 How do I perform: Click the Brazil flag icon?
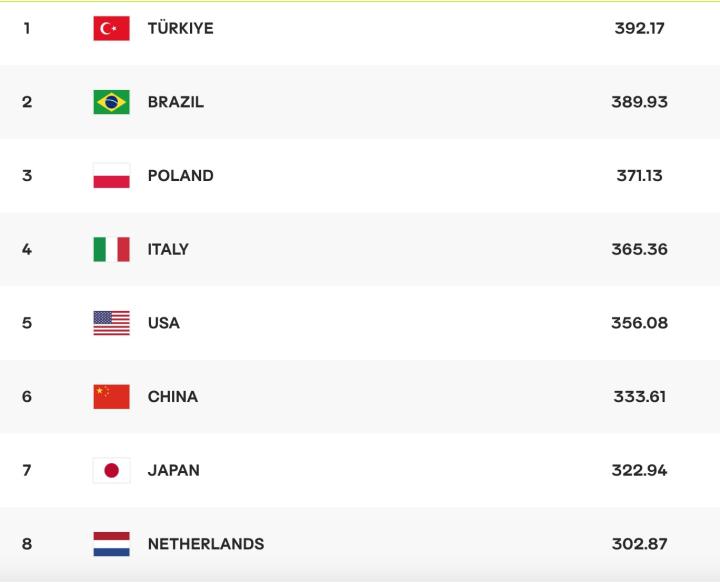click(x=111, y=102)
